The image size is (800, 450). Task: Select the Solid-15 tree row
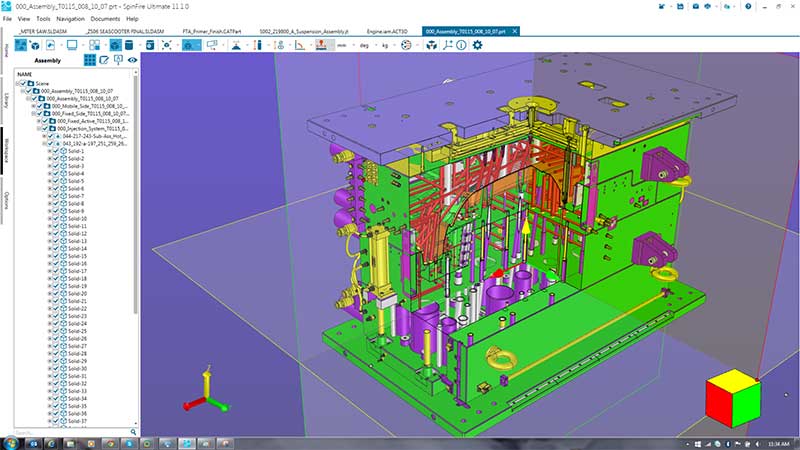(x=77, y=256)
